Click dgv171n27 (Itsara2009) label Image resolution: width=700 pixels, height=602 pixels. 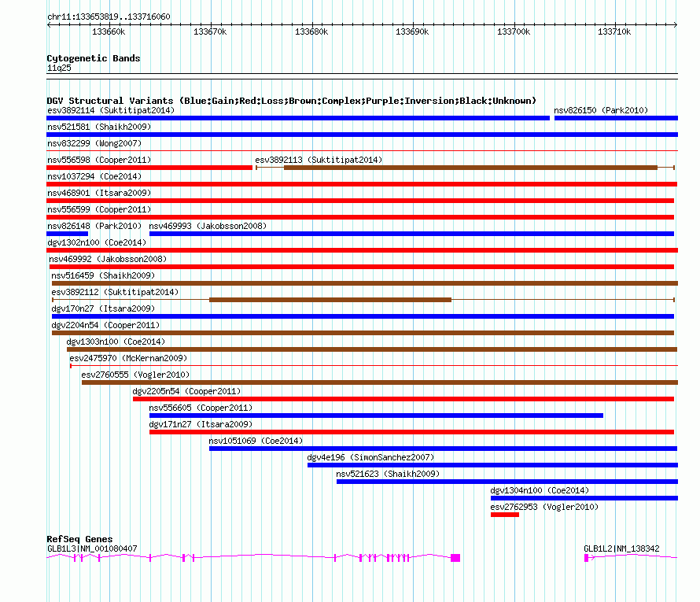(201, 424)
